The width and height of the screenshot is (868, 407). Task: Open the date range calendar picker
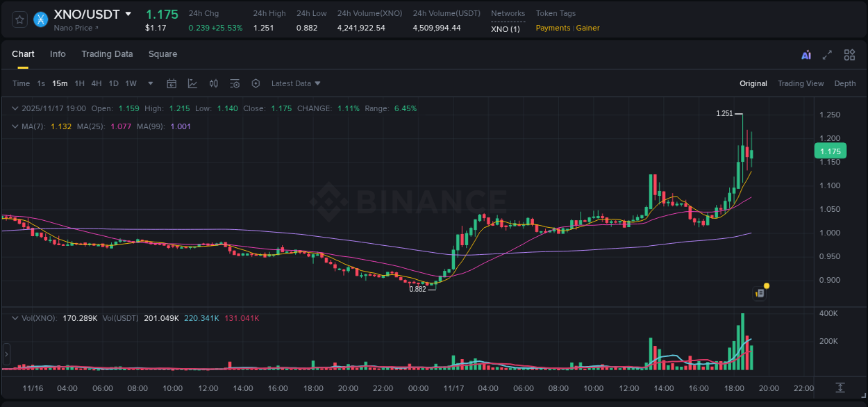(172, 83)
